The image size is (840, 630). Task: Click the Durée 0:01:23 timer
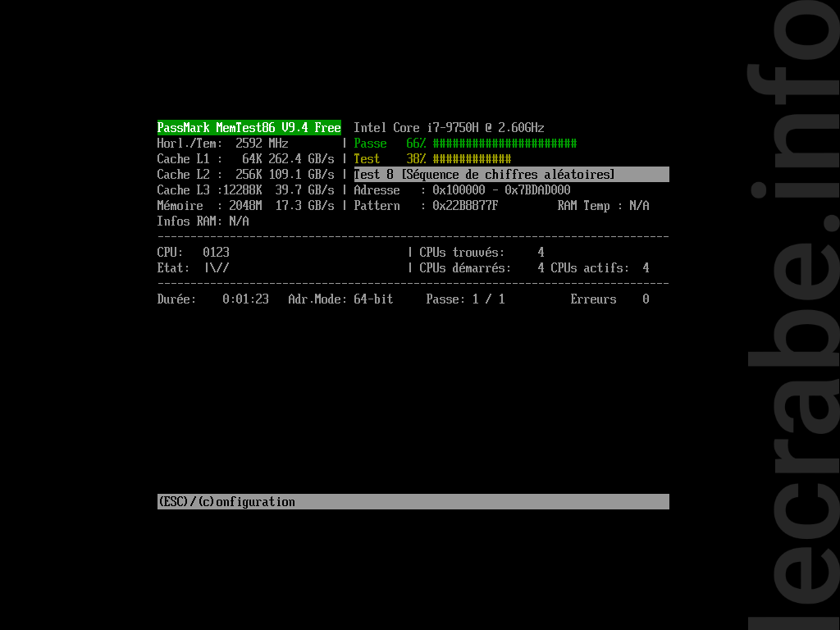coord(213,299)
